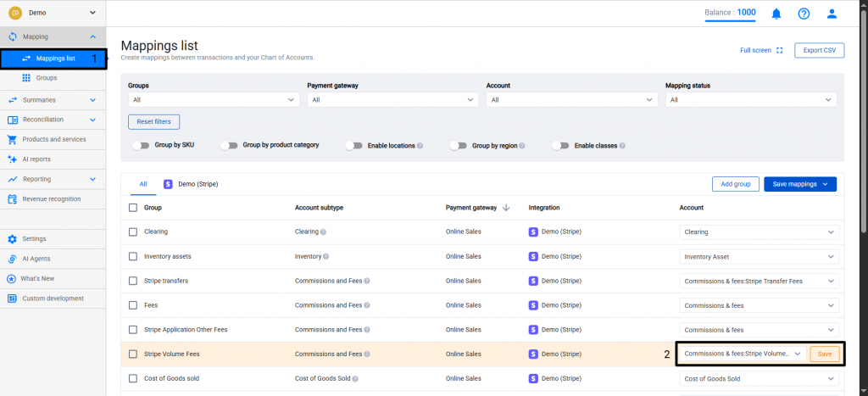Viewport: 868px width, 396px height.
Task: Open What's New in the sidebar
Action: (x=38, y=278)
